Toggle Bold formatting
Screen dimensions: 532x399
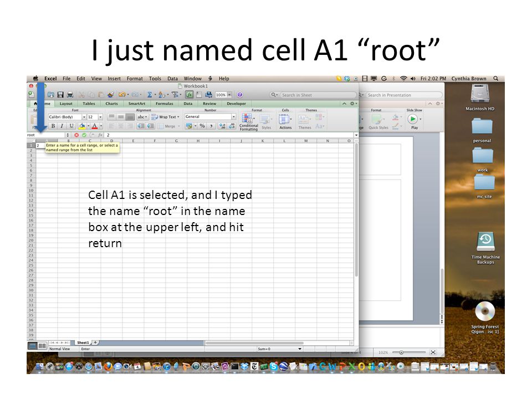pos(53,126)
